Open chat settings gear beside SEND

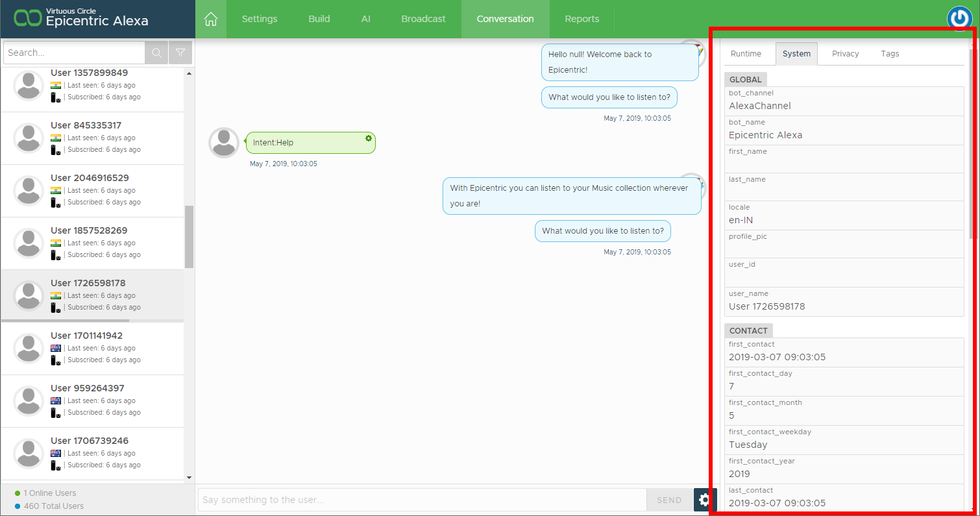coord(705,500)
